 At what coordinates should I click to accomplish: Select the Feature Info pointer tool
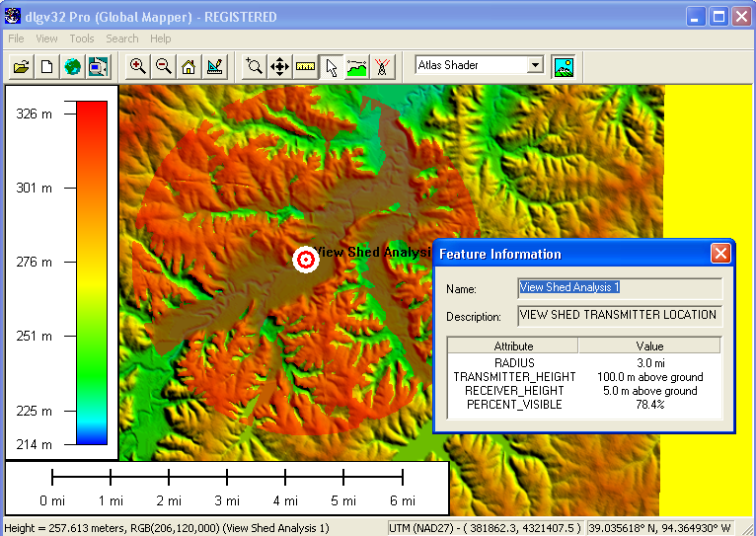pos(332,66)
